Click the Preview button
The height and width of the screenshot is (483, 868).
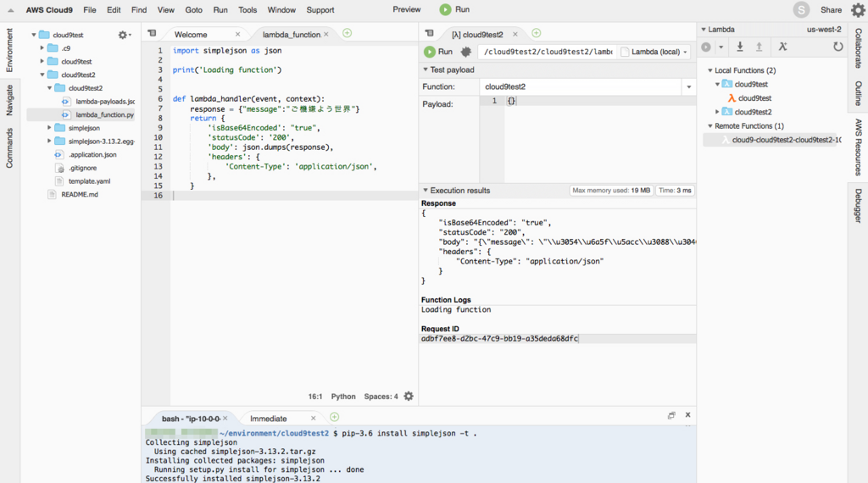coord(407,9)
